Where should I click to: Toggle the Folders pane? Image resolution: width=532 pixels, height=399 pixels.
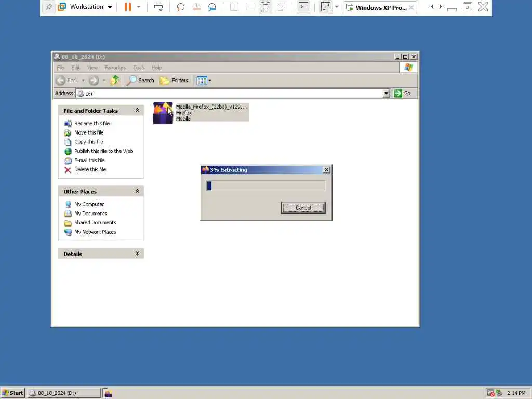[174, 81]
